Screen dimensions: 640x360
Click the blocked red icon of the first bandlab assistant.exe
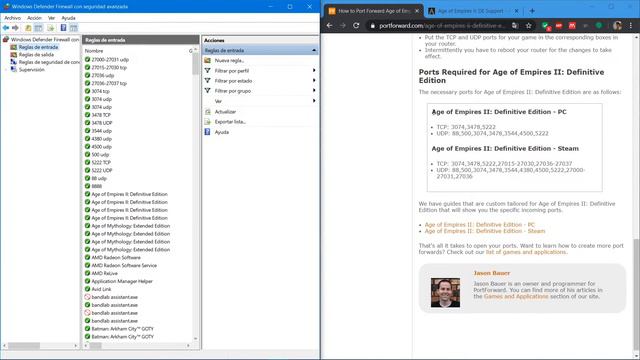pos(87,297)
